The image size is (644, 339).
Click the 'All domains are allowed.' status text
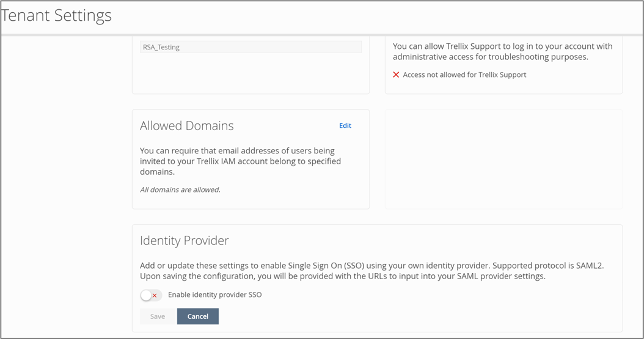tap(180, 190)
